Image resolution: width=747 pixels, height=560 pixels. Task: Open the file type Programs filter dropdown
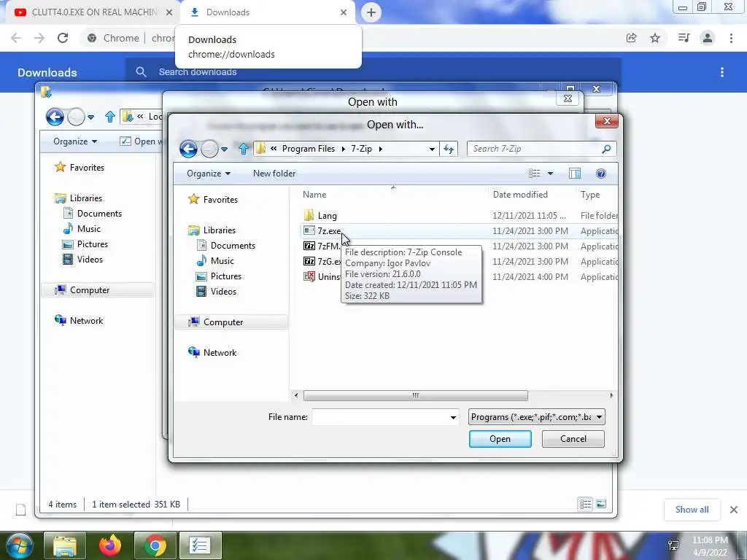click(536, 416)
